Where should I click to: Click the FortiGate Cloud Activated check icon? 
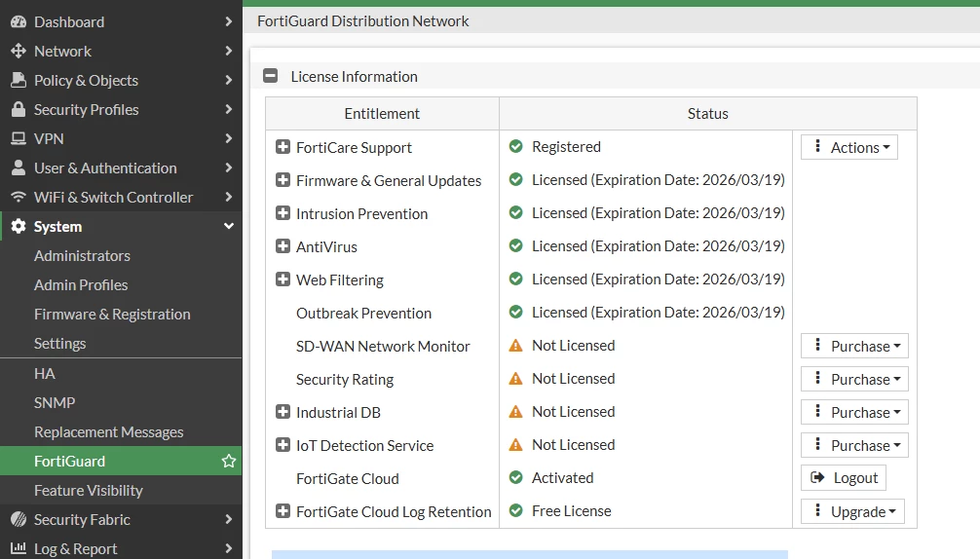click(515, 478)
